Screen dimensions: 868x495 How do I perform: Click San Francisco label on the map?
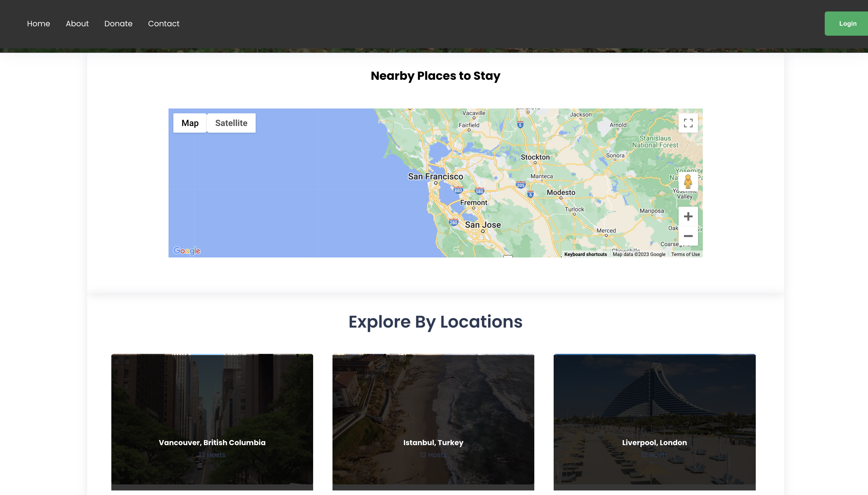pyautogui.click(x=435, y=176)
